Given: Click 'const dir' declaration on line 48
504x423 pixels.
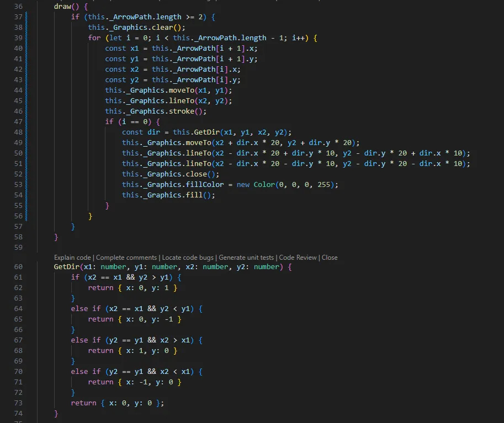Looking at the screenshot, I should [x=141, y=132].
